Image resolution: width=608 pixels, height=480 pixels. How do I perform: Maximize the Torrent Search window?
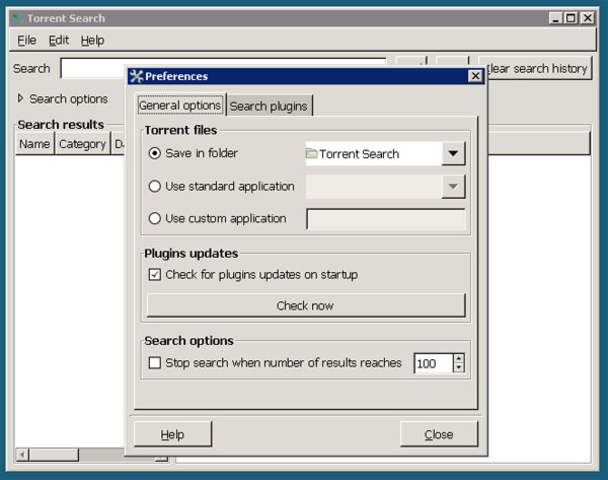pos(571,18)
